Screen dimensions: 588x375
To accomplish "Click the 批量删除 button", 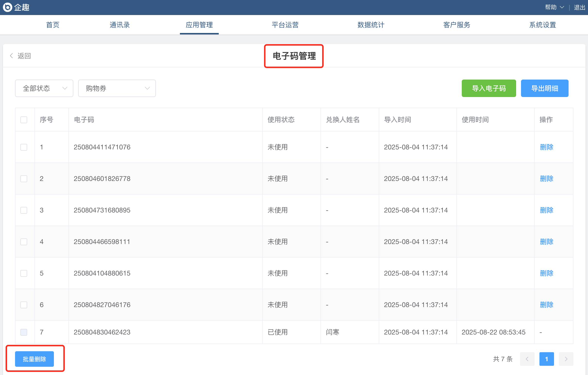I will click(34, 359).
